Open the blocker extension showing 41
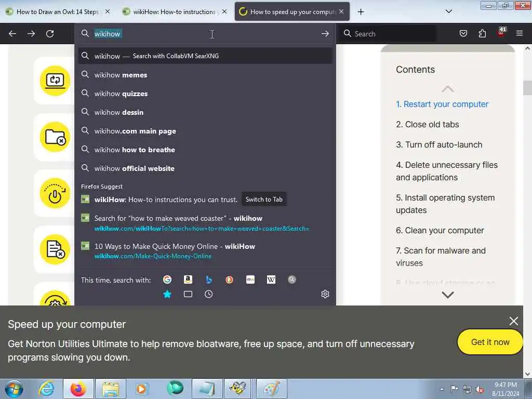Viewport: 532px width, 399px height. click(x=501, y=33)
